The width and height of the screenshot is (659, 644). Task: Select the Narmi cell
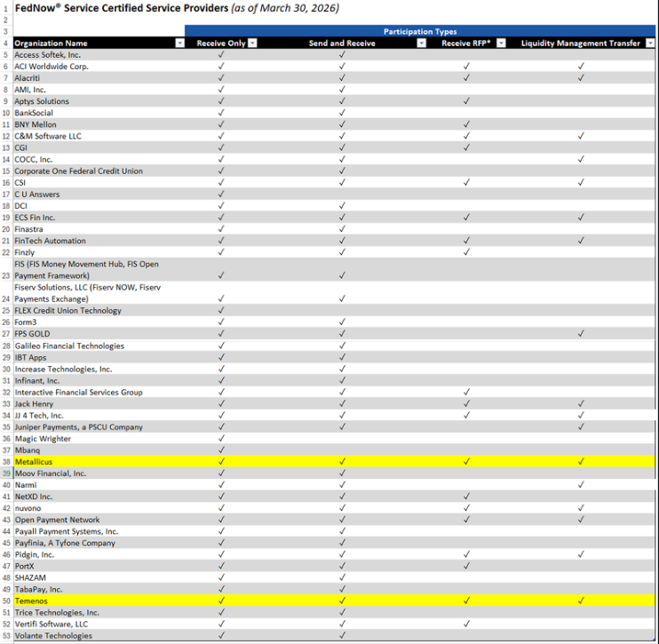99,485
